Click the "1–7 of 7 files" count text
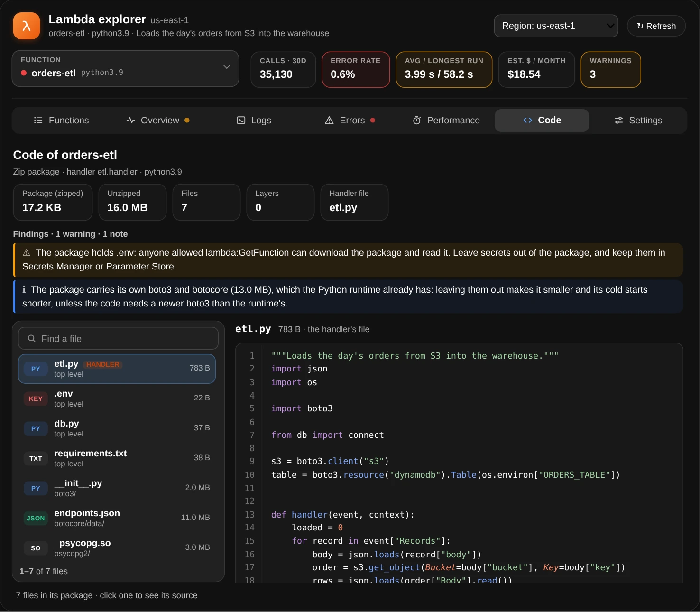Viewport: 700px width, 612px height. click(x=44, y=571)
